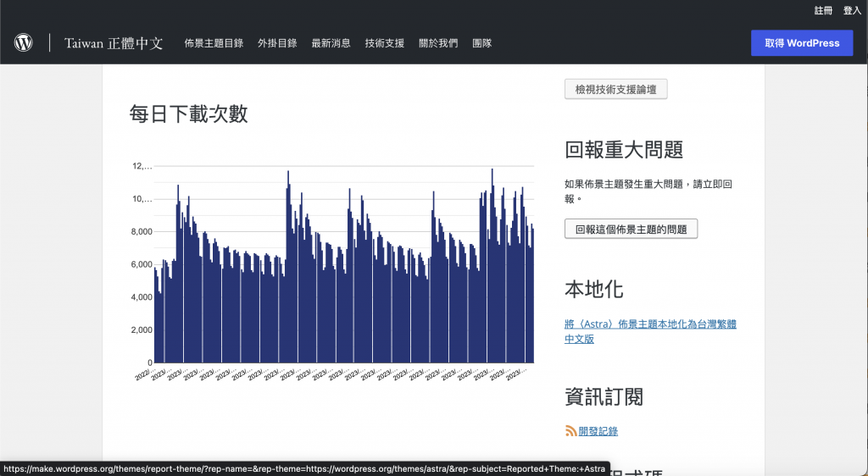The width and height of the screenshot is (868, 476).
Task: Click the 6,000 y-axis label
Action: click(x=142, y=264)
